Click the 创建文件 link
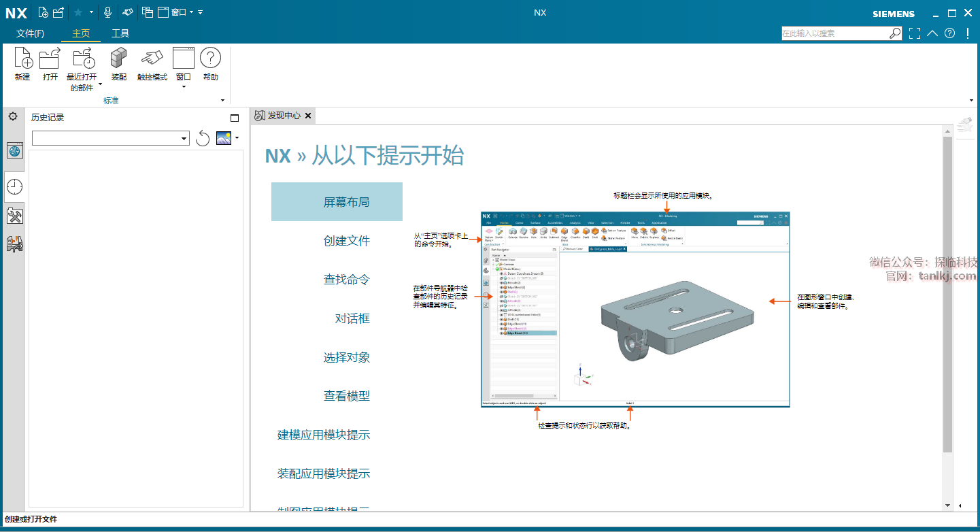980x532 pixels. tap(346, 241)
